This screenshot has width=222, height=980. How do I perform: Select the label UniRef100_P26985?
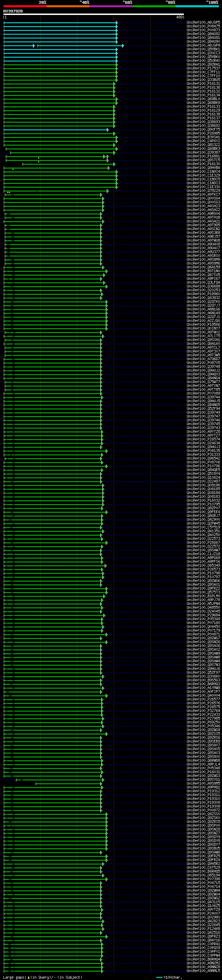203,133
